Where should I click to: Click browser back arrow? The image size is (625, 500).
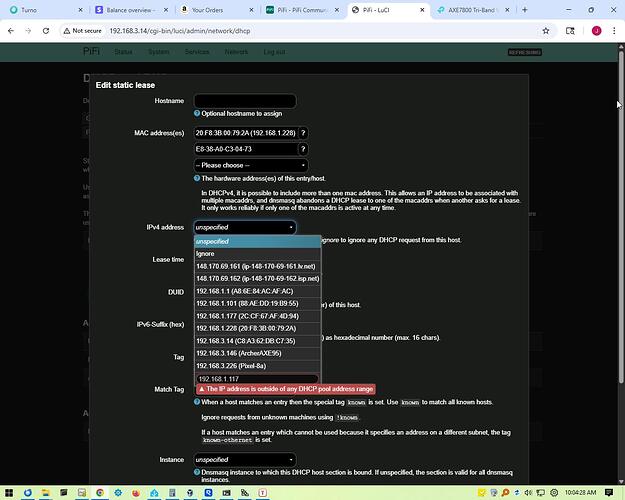(x=11, y=31)
